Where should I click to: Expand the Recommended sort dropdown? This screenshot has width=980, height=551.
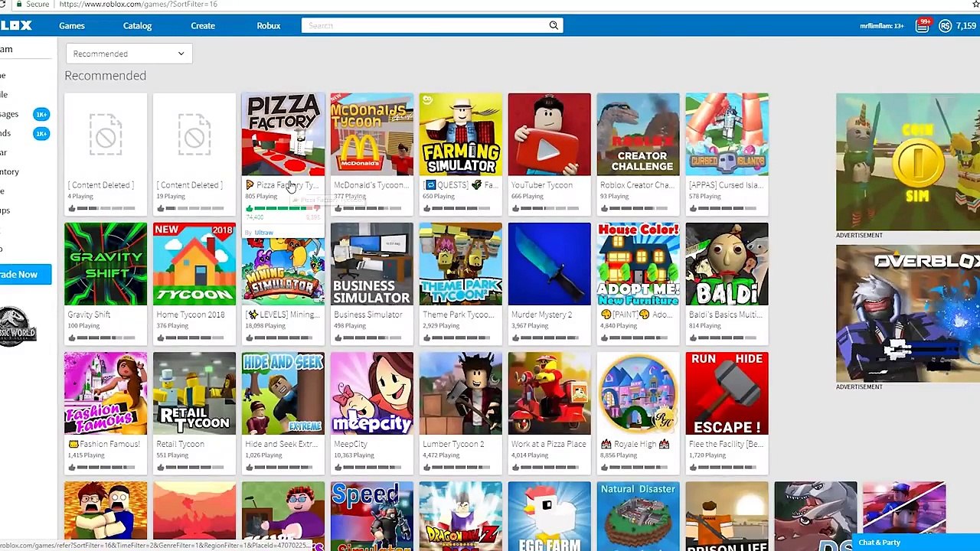pyautogui.click(x=129, y=54)
